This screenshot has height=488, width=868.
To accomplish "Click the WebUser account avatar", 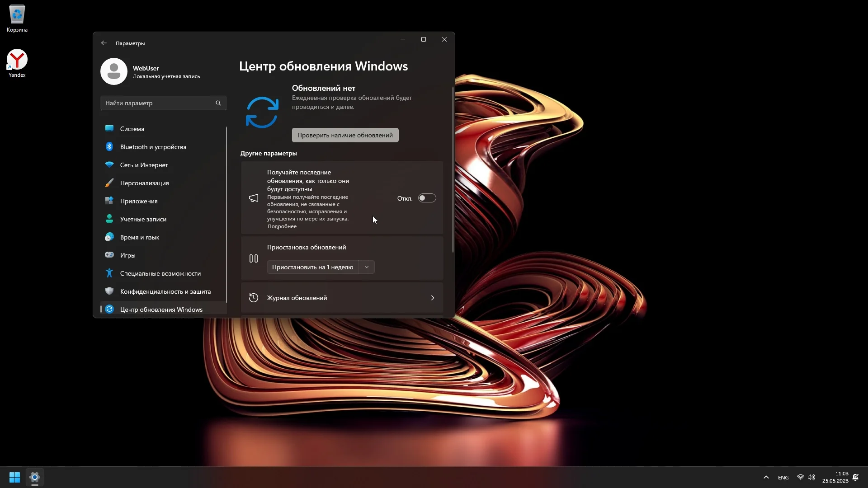I will [114, 71].
